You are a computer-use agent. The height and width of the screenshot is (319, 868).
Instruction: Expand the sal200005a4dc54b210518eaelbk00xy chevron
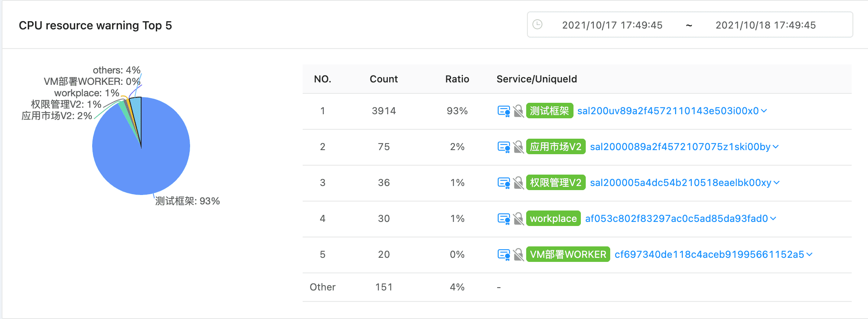(777, 183)
